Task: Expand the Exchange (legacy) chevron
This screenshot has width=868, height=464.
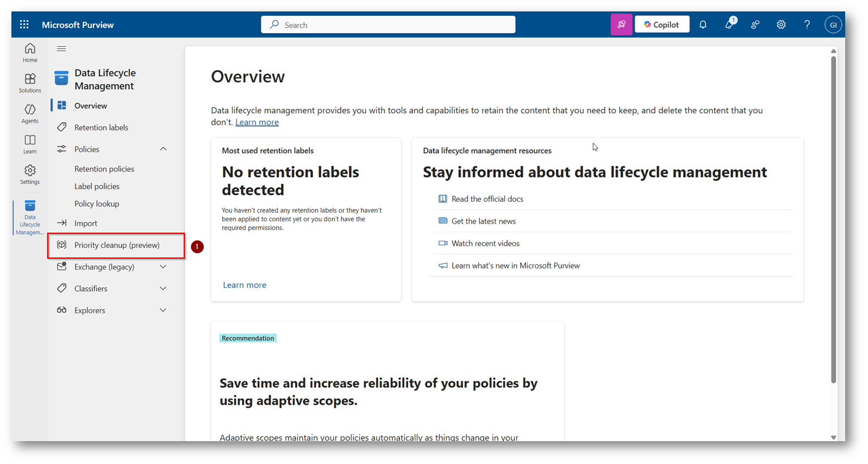Action: point(163,267)
